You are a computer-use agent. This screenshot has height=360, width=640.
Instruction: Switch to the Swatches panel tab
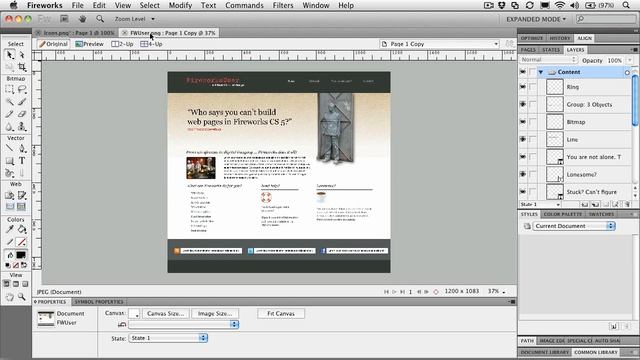[601, 214]
